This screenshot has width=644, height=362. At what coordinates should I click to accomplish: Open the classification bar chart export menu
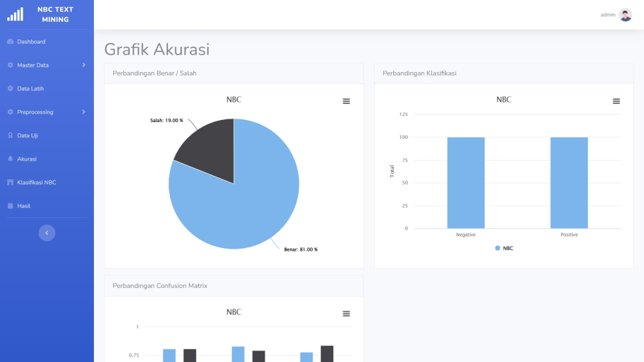tap(616, 101)
